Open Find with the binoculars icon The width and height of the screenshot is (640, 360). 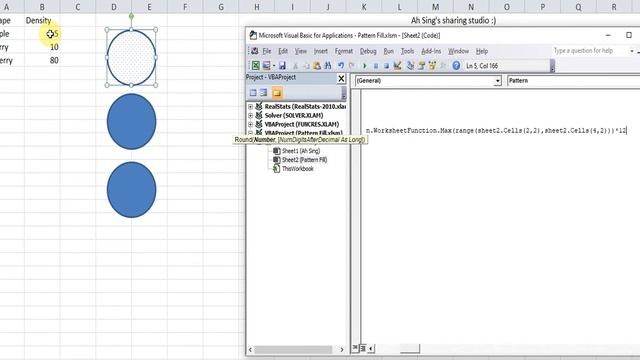(327, 66)
